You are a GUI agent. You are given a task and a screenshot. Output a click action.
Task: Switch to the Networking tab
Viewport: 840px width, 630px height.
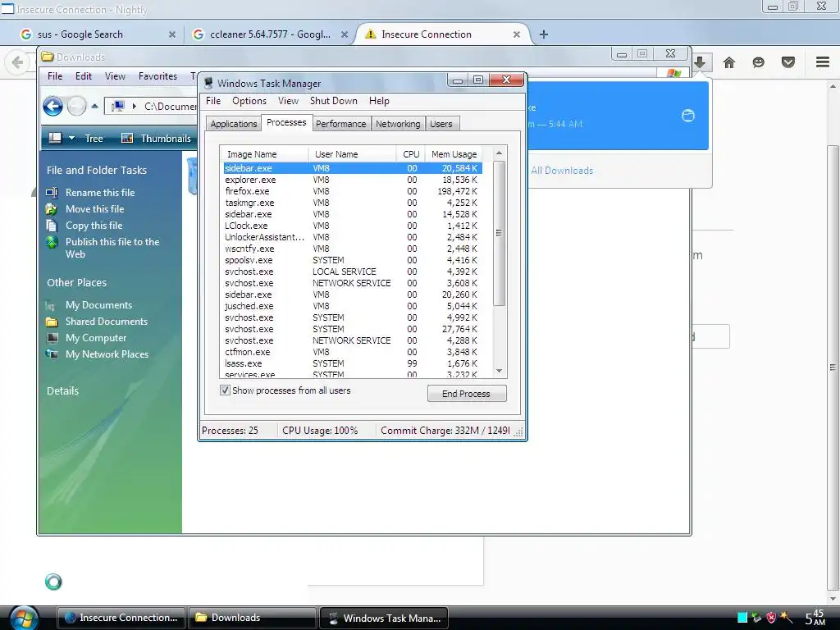pos(398,124)
